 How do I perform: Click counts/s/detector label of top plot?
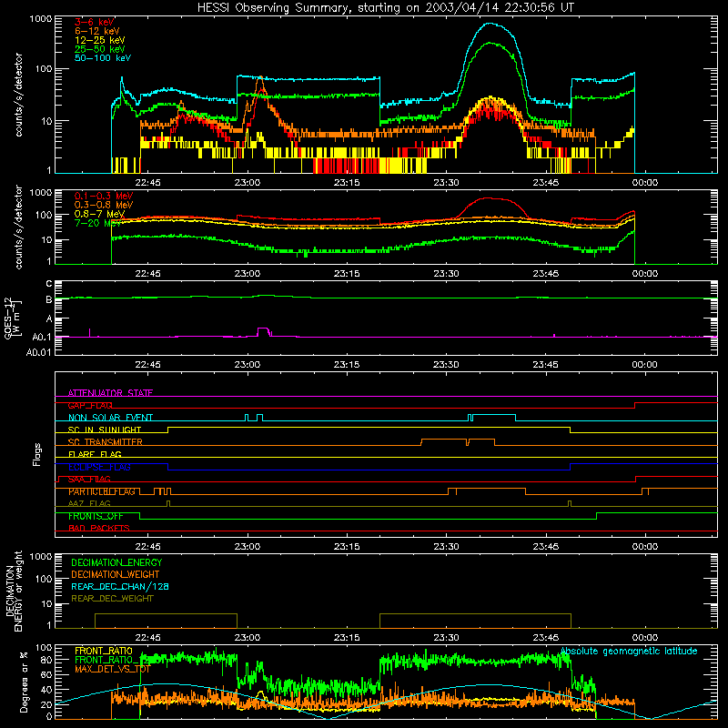(x=18, y=95)
